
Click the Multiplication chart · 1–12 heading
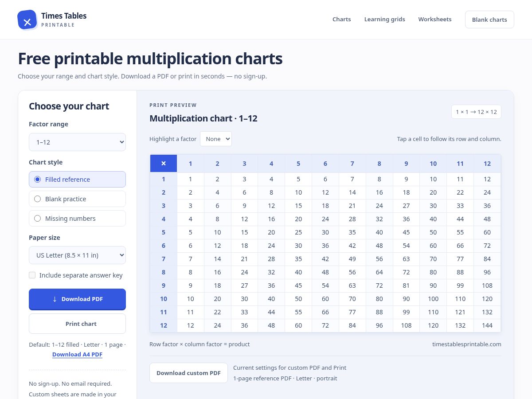click(203, 118)
